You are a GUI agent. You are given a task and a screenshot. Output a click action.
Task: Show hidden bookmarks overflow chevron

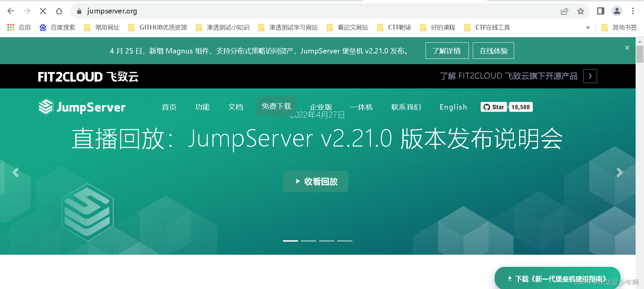[588, 28]
